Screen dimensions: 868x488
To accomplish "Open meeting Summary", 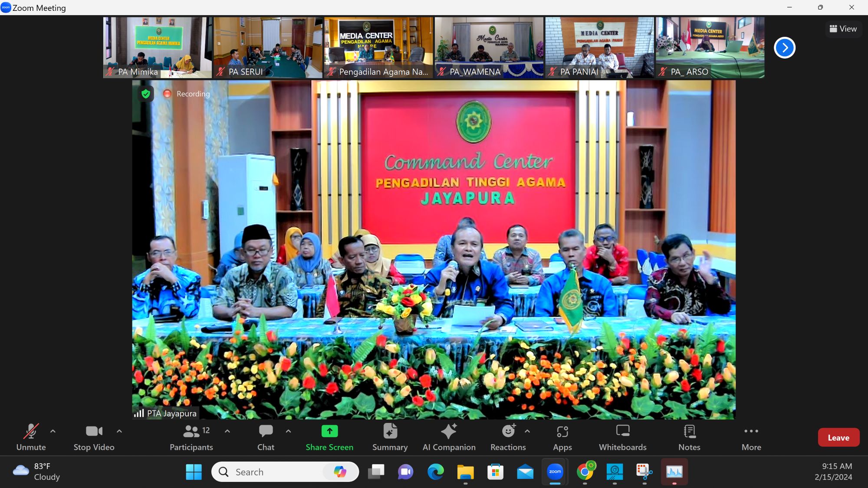I will pos(390,437).
